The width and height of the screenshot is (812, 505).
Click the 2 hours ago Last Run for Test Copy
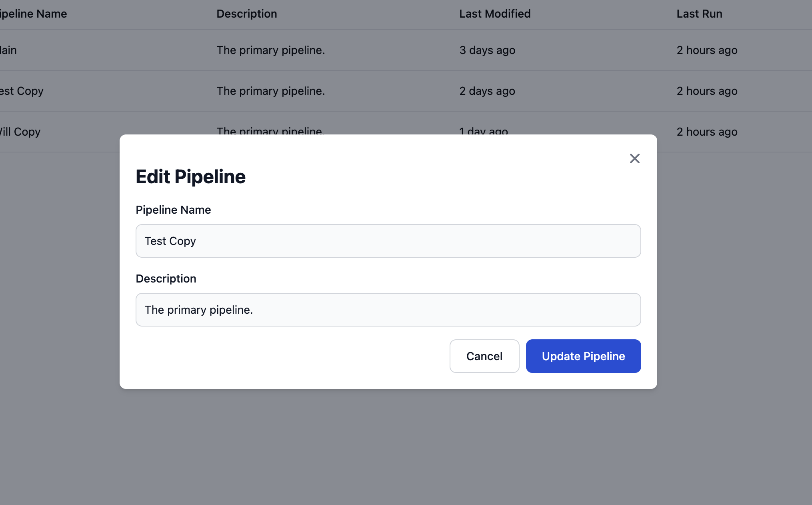(x=706, y=91)
